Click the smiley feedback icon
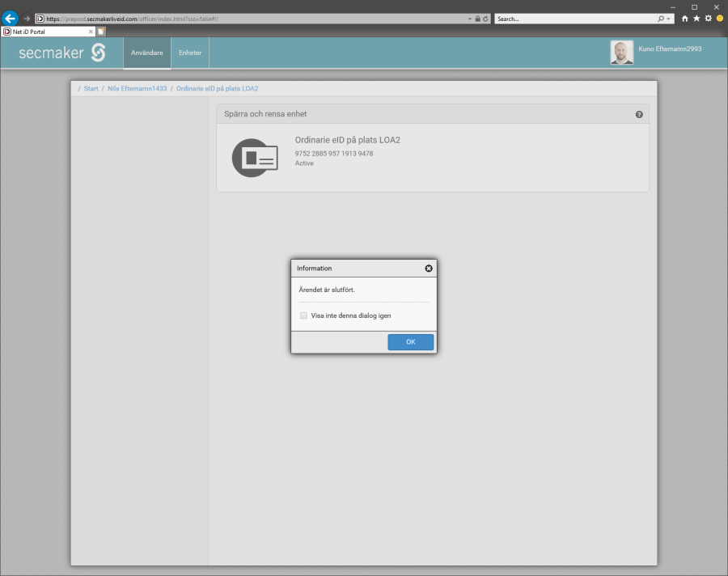Viewport: 728px width, 576px height. coord(720,19)
